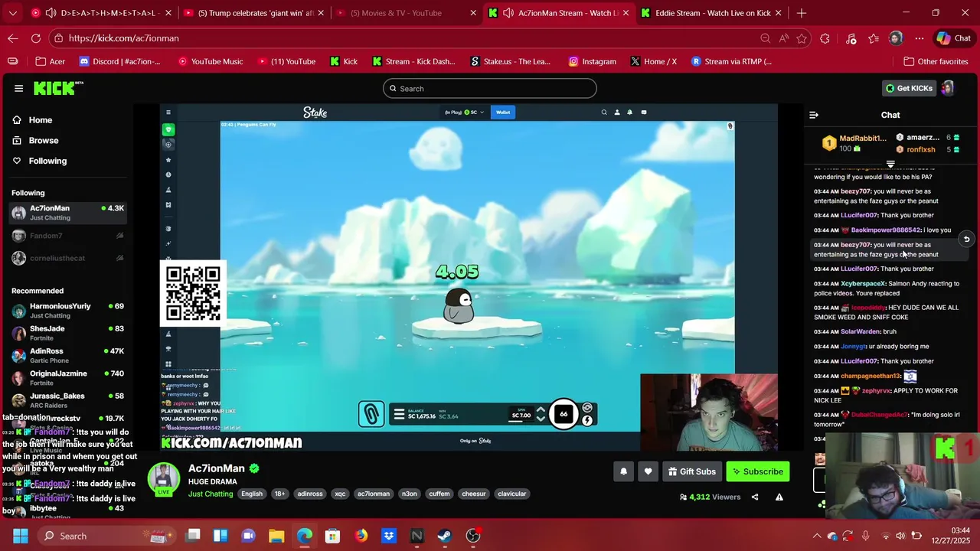Open Windows Start menu
980x551 pixels.
(x=20, y=536)
